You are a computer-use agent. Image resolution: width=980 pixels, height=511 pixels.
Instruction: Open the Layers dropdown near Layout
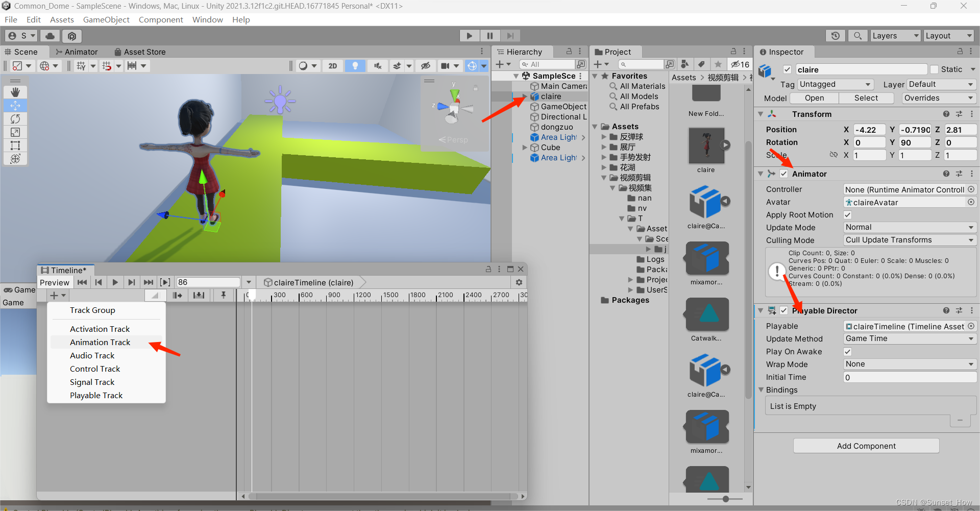[x=895, y=35]
